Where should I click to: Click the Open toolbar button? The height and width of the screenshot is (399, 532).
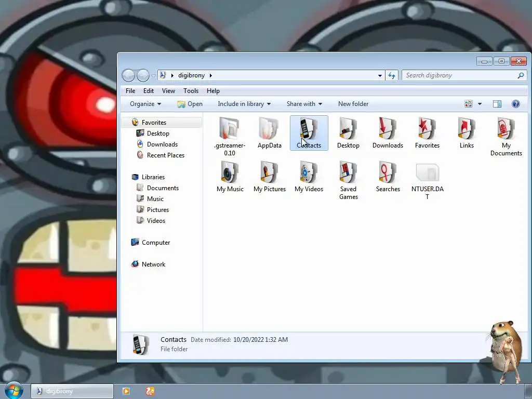pos(190,104)
